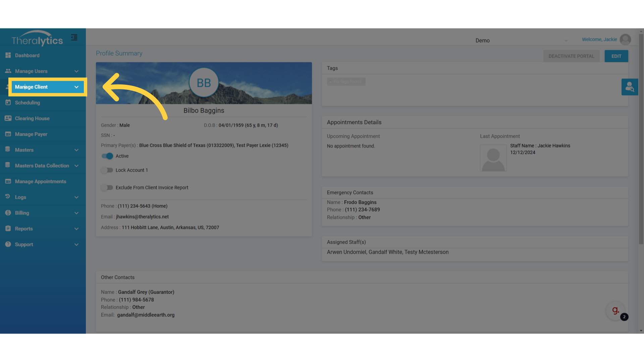Open the red g. help widget
644x362 pixels.
pos(615,311)
